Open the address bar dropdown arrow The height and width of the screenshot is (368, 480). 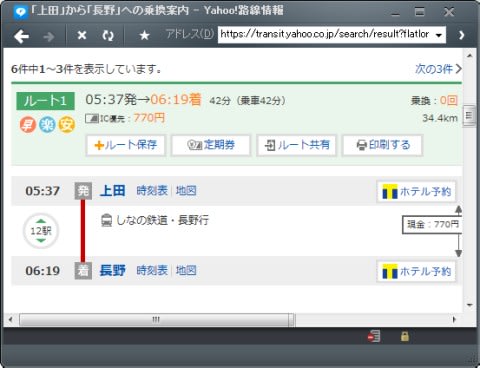pos(439,35)
